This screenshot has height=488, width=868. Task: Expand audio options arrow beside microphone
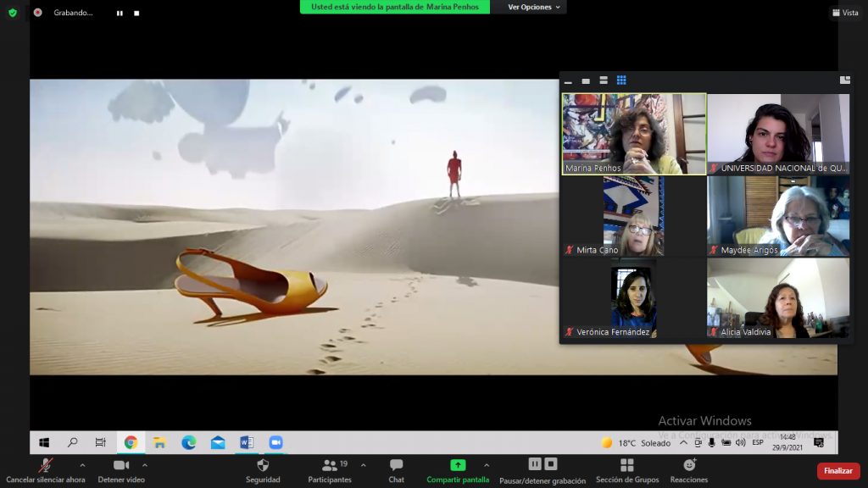tap(82, 465)
